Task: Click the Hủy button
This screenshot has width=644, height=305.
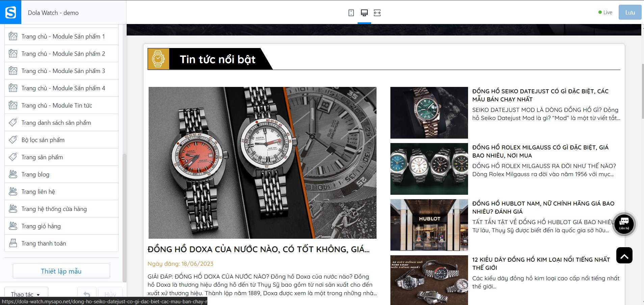Action: point(110,294)
